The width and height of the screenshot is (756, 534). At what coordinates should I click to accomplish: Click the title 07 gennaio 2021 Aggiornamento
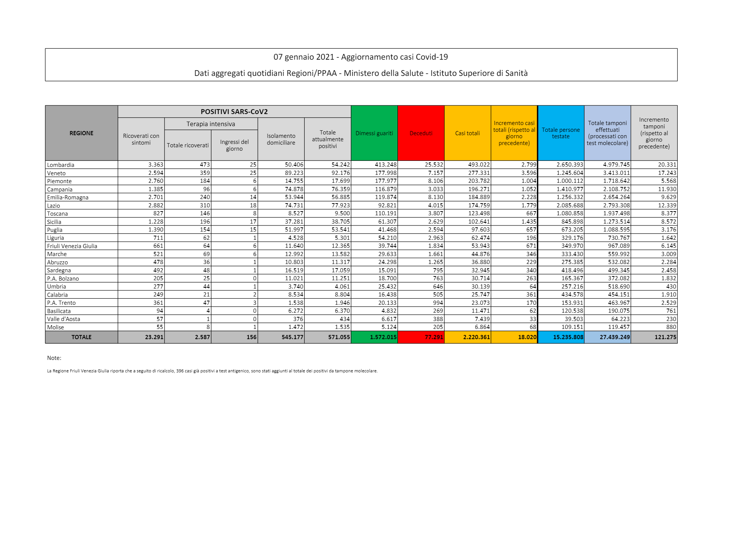pyautogui.click(x=361, y=57)
